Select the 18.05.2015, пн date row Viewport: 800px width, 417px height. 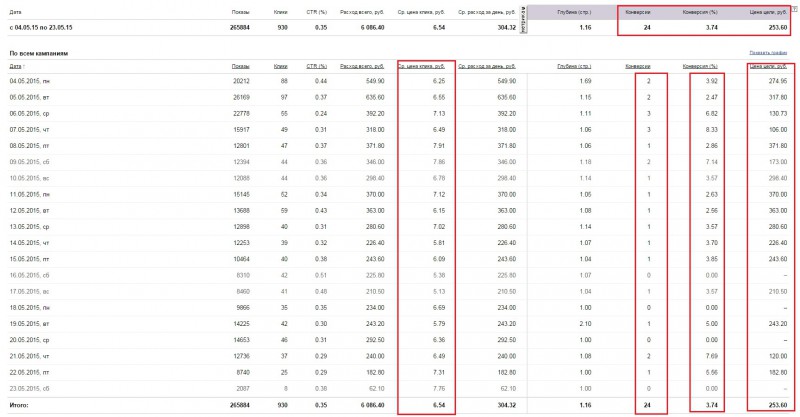click(x=30, y=308)
